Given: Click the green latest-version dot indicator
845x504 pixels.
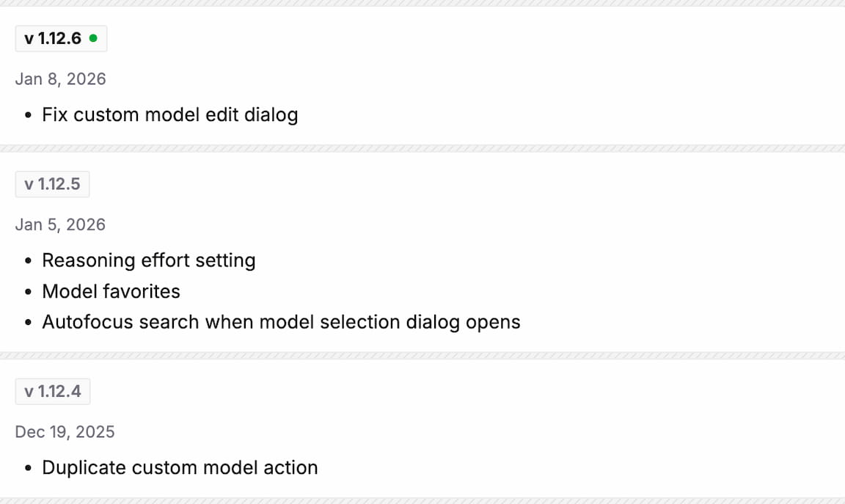Looking at the screenshot, I should click(93, 38).
